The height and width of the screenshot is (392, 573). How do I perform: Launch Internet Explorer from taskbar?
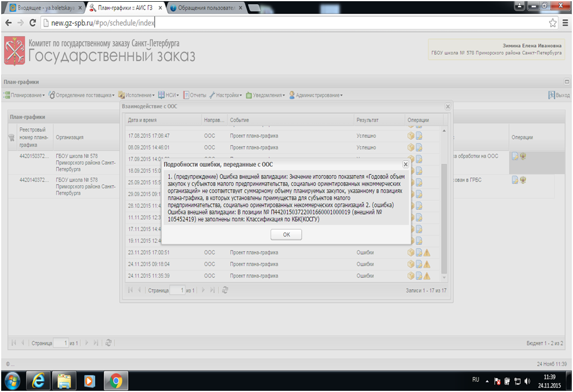38,381
